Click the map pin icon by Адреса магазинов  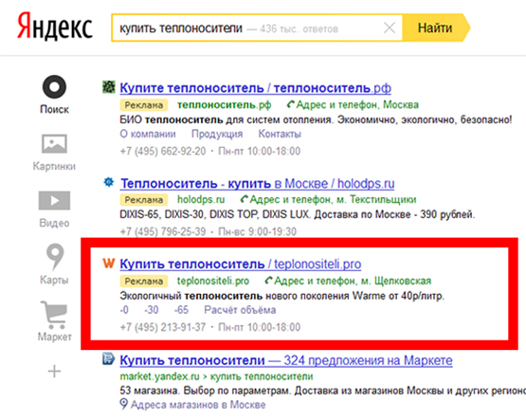coord(124,404)
